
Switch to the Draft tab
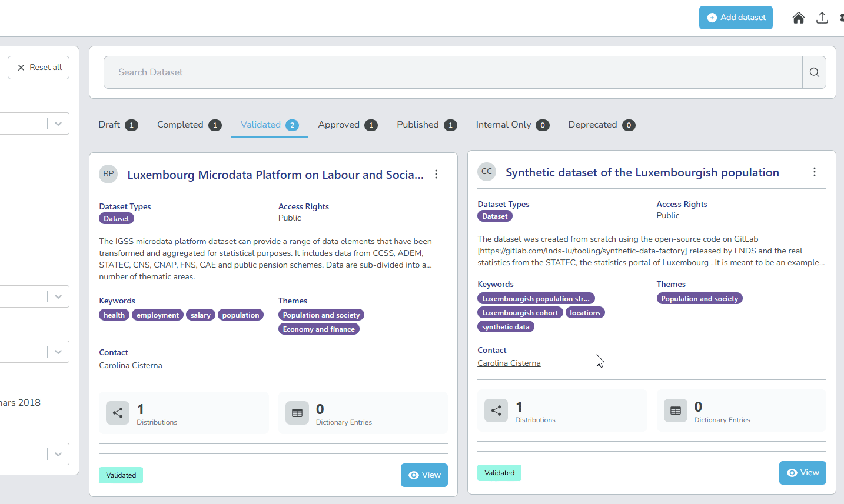tap(118, 125)
